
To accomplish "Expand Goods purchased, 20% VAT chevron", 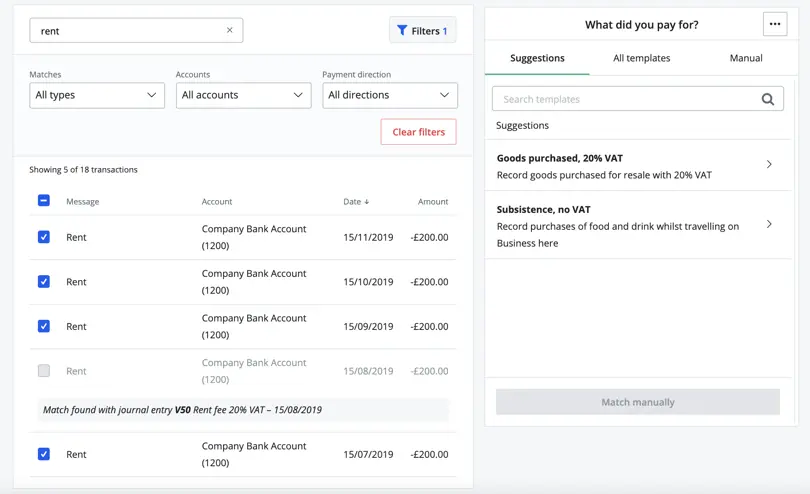I will (x=769, y=164).
